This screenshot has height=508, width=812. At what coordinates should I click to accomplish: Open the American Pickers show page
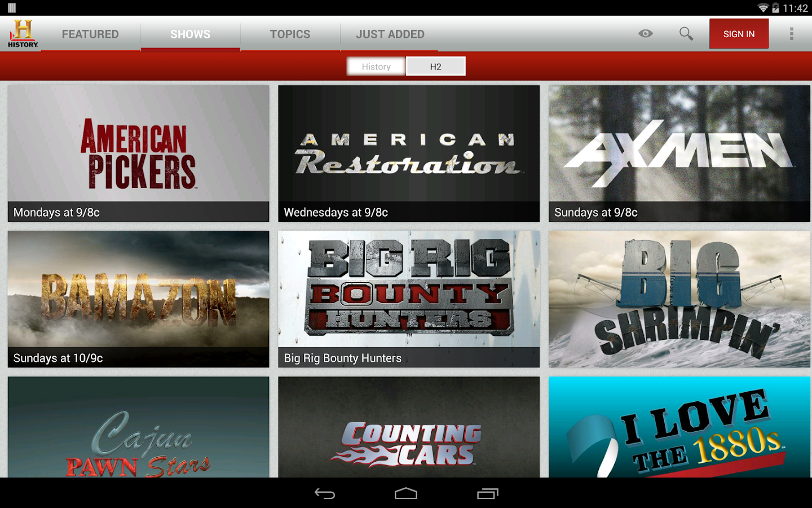(x=138, y=153)
